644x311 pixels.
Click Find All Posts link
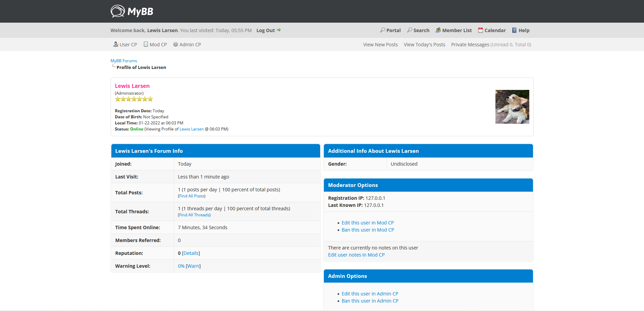192,196
